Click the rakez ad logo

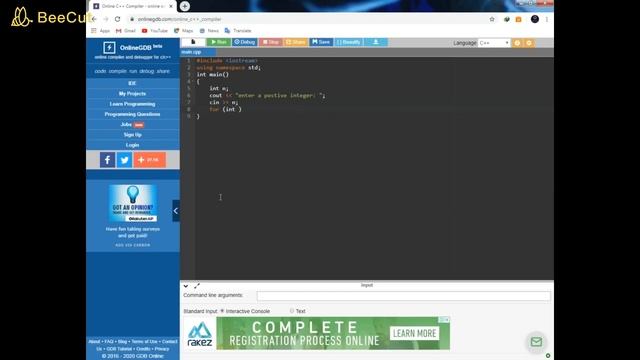200,333
